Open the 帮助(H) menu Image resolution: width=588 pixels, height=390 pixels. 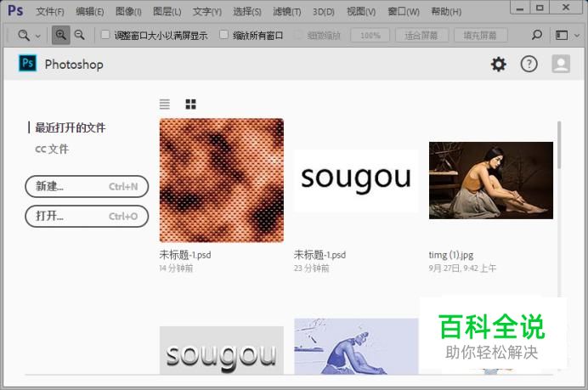(x=446, y=12)
